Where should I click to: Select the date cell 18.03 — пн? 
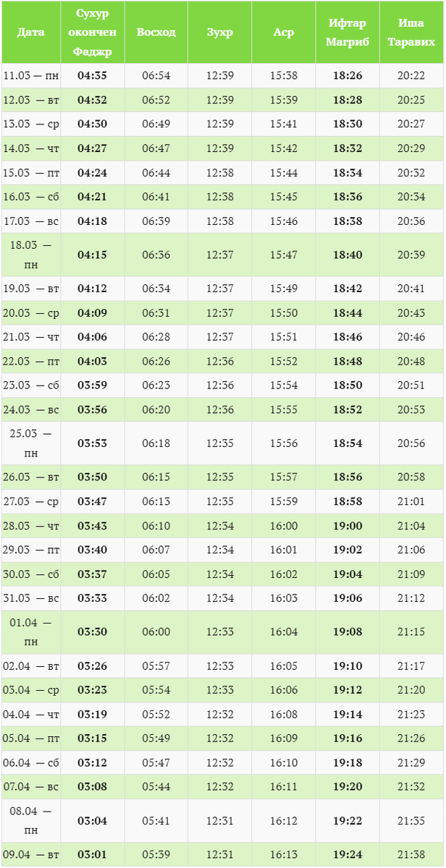click(x=30, y=255)
